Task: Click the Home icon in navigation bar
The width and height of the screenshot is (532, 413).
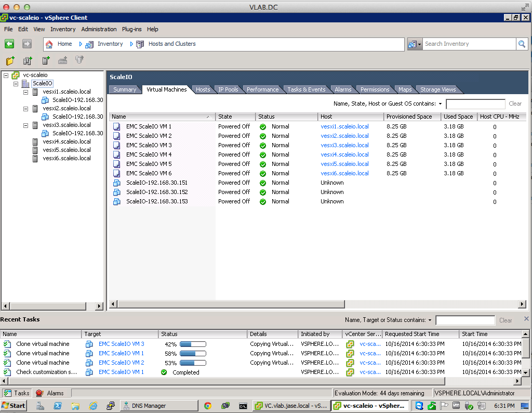Action: (x=49, y=44)
